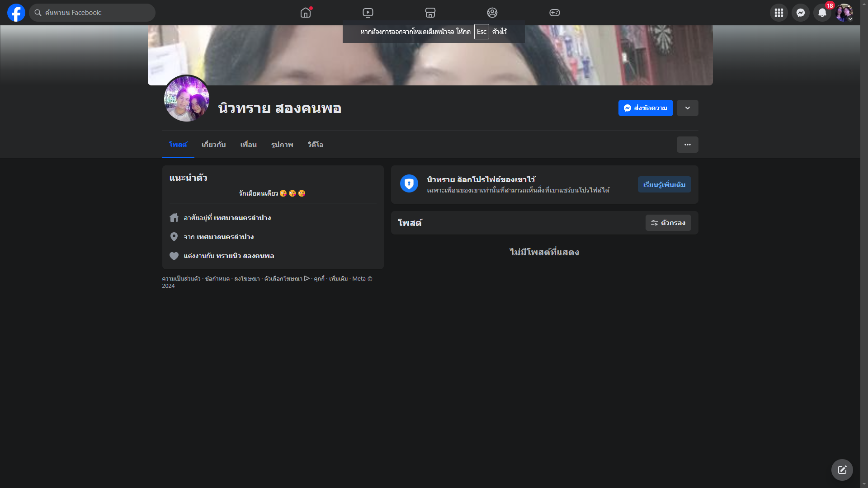The width and height of the screenshot is (868, 488).
Task: Switch to the เกี่ยวกับ tab
Action: point(213,145)
